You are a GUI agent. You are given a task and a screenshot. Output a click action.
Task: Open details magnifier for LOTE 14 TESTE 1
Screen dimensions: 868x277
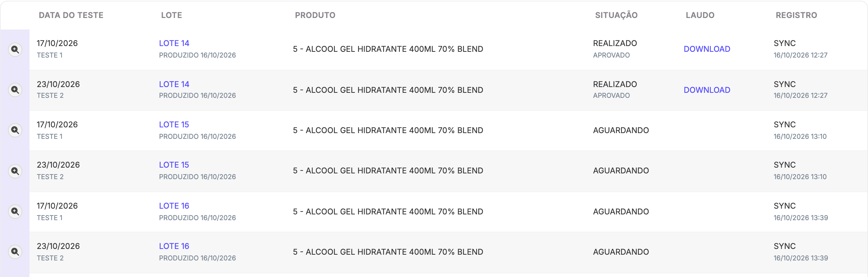(x=15, y=49)
